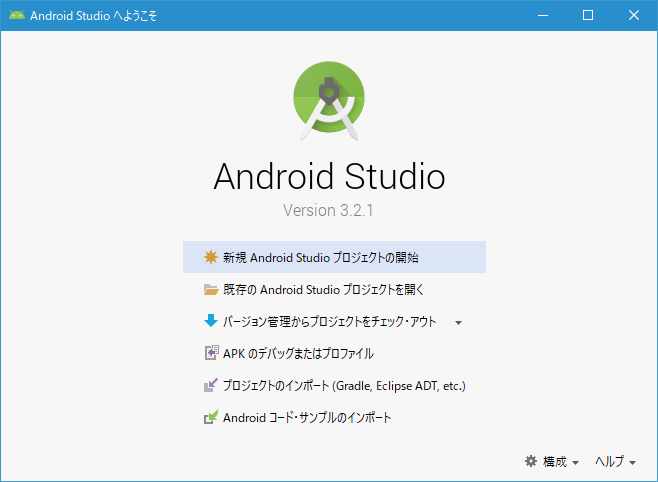
Task: Start 新規 Android Studio プロジェクトの開始
Action: [x=334, y=257]
